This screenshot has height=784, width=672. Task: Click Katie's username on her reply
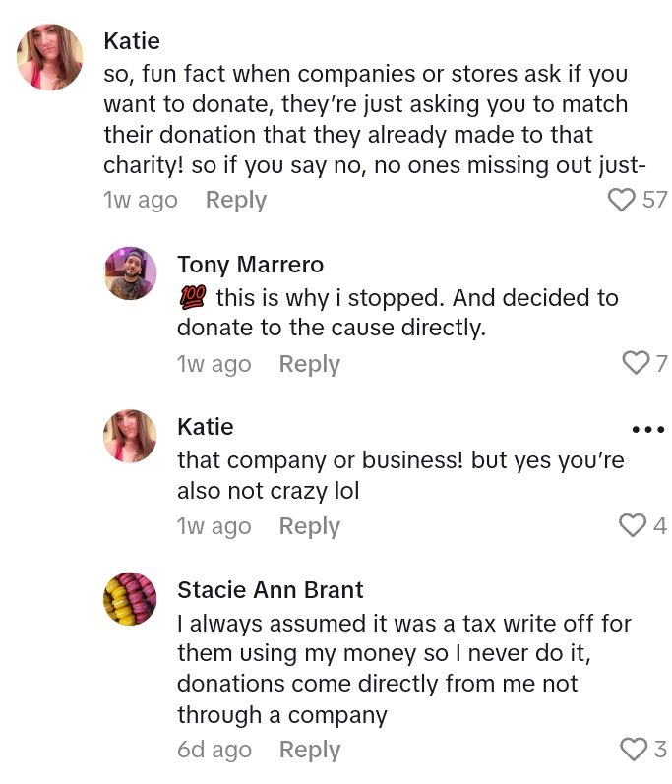pos(205,427)
